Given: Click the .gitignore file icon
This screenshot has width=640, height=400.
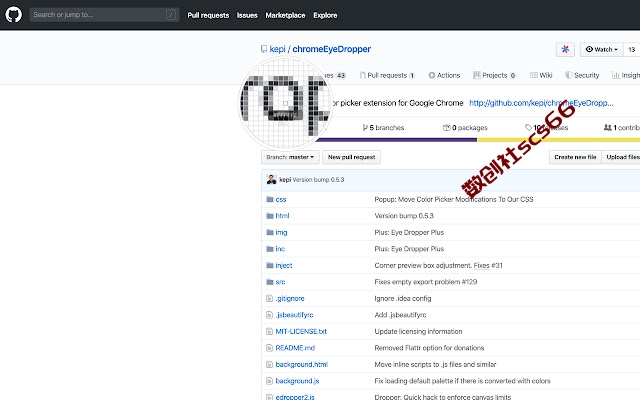Looking at the screenshot, I should pos(269,298).
